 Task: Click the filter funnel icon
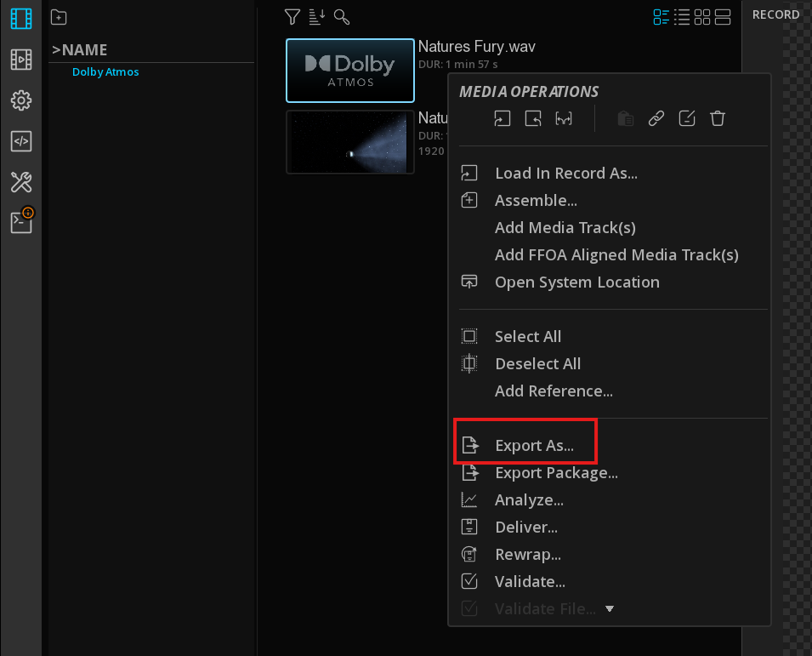292,16
